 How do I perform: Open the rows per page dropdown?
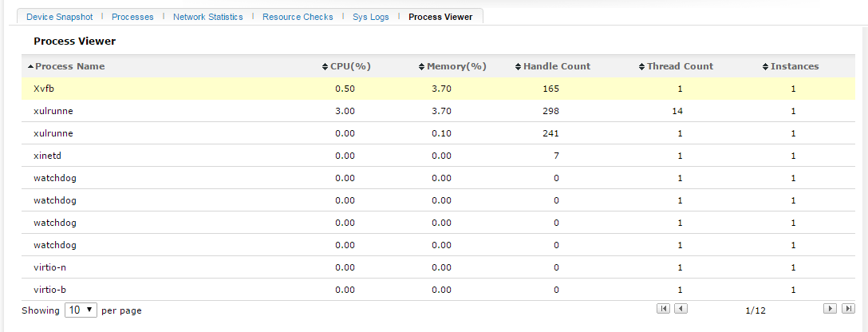[81, 310]
